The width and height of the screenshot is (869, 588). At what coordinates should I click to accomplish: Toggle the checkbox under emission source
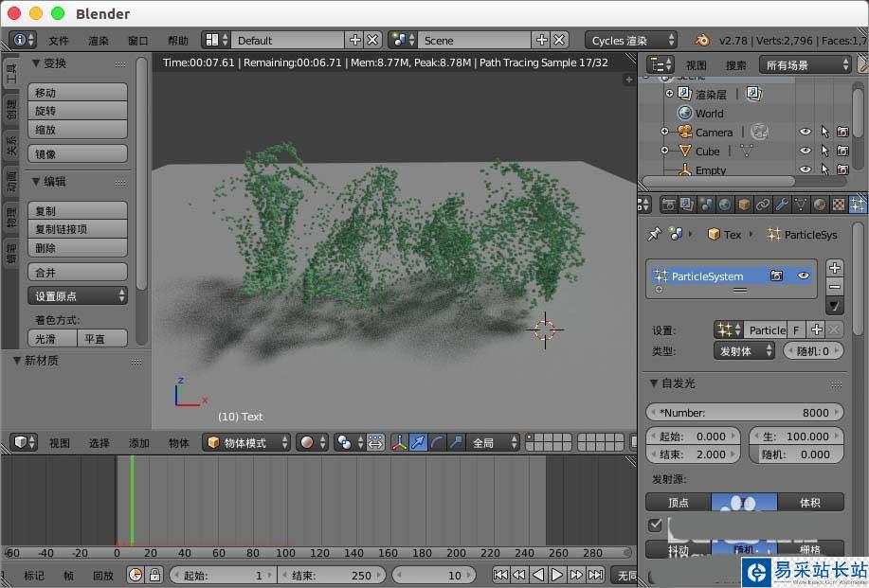[655, 525]
